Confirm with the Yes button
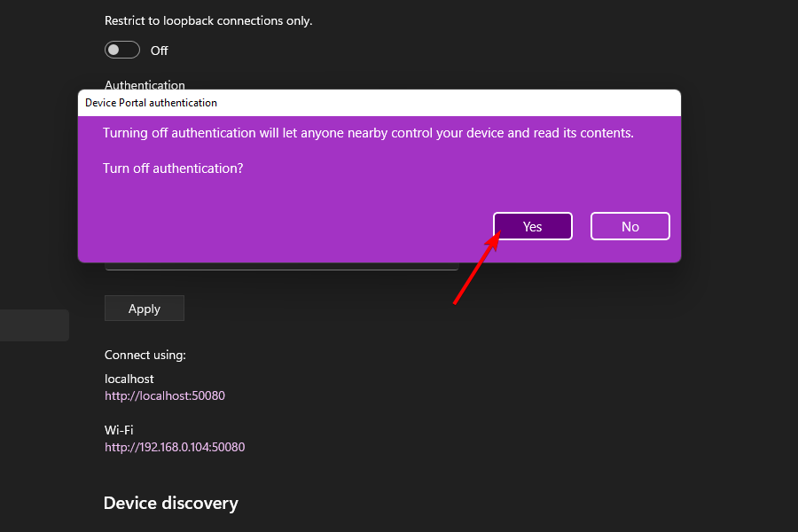Screen dimensions: 798x532 [x=532, y=226]
